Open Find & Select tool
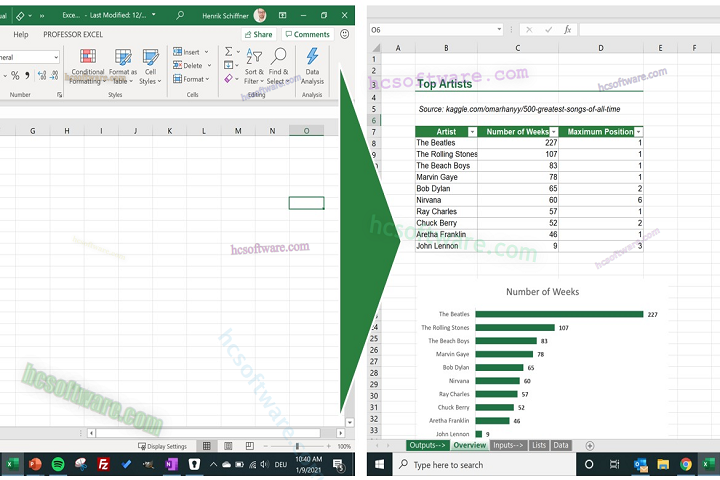This screenshot has height=480, width=720. [278, 67]
